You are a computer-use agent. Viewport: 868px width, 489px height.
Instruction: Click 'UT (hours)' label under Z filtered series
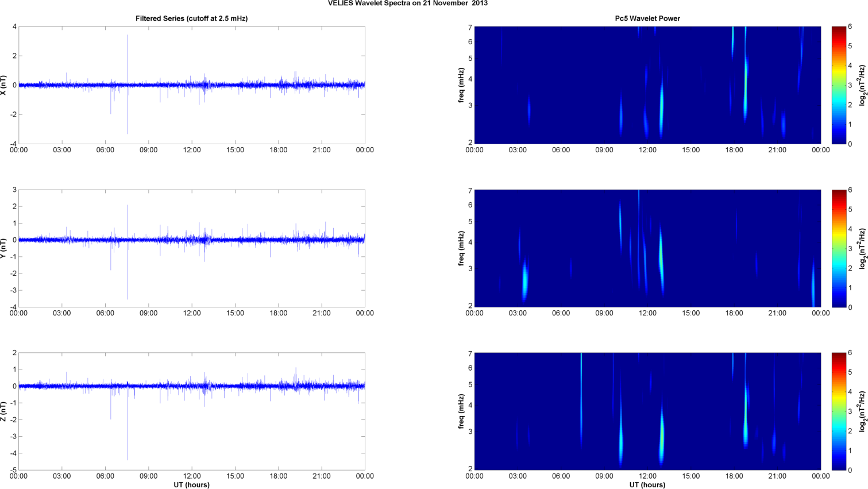click(191, 484)
